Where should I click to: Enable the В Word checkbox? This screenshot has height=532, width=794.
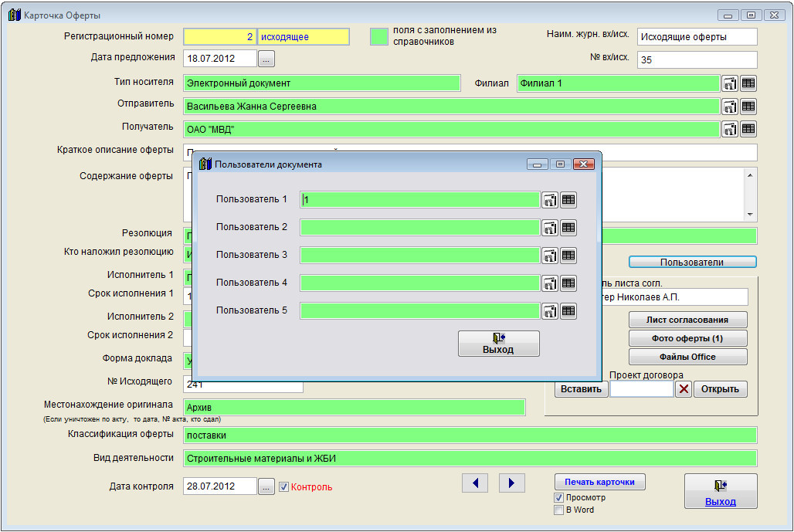559,510
